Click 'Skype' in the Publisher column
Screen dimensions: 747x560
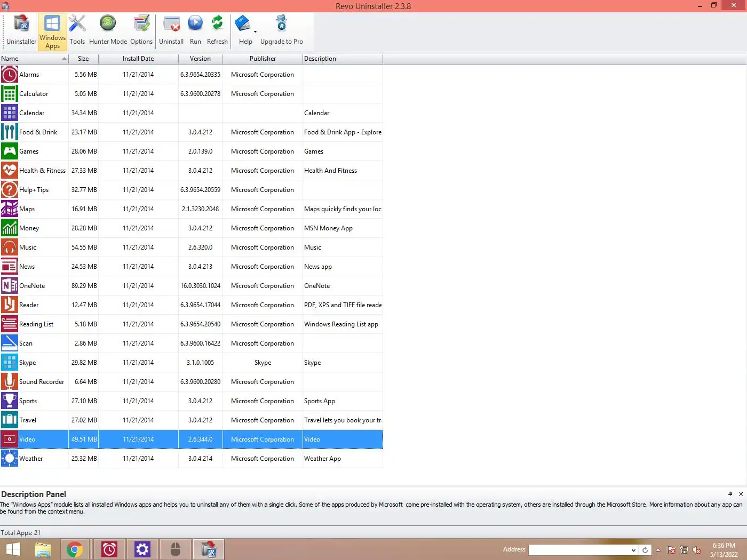tap(263, 363)
